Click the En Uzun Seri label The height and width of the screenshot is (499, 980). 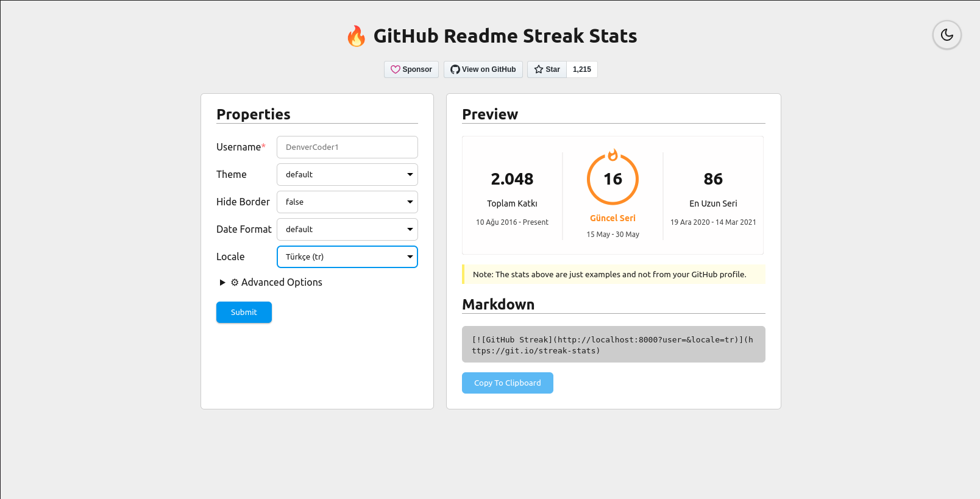click(x=713, y=203)
